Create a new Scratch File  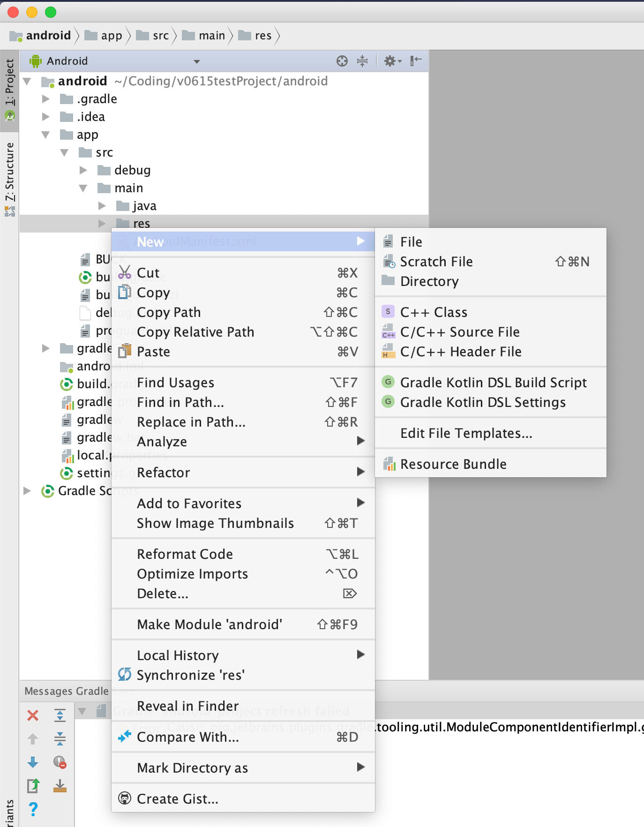(x=491, y=262)
